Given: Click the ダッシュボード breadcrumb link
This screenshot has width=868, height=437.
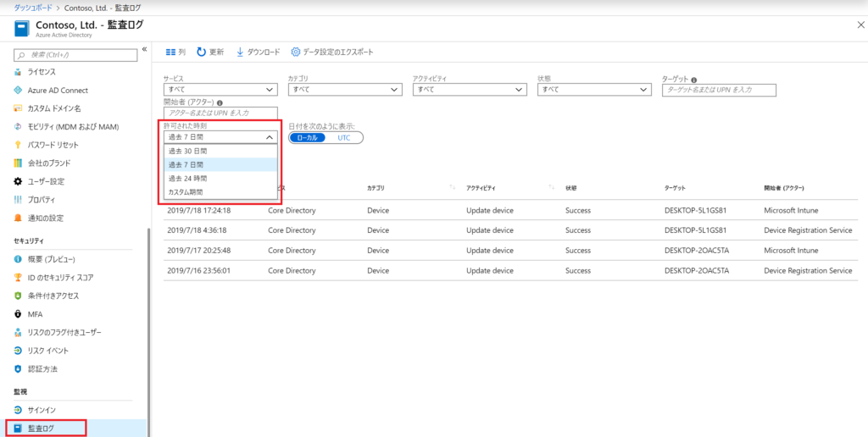Looking at the screenshot, I should pyautogui.click(x=31, y=7).
